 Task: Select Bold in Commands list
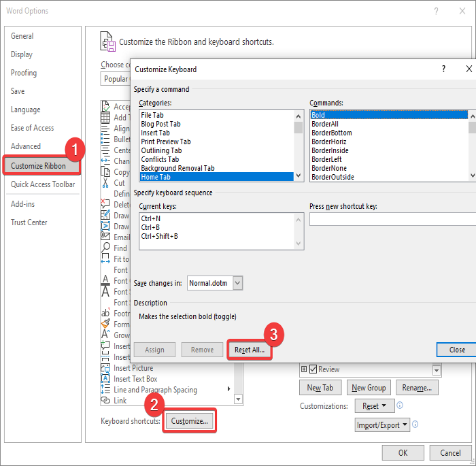click(389, 115)
